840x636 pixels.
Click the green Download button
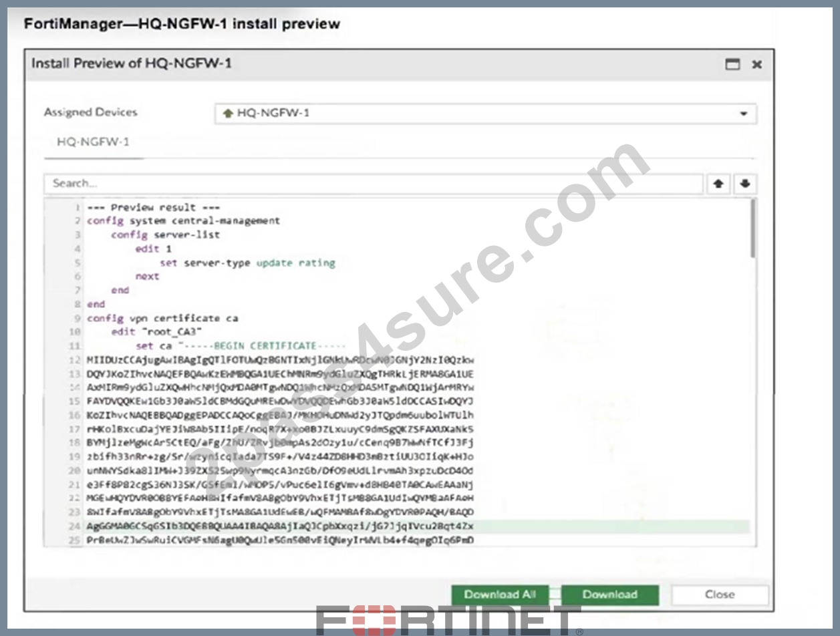[x=610, y=595]
